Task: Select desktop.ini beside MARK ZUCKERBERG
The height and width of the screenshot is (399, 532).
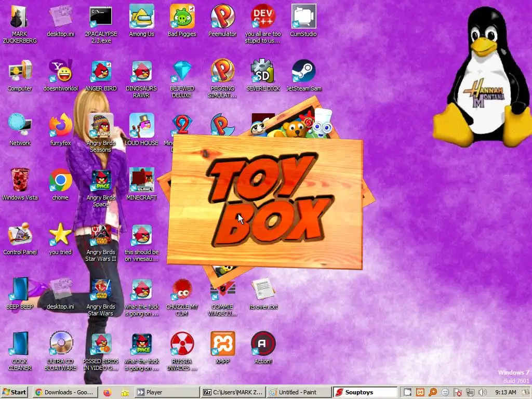Action: pos(60,17)
